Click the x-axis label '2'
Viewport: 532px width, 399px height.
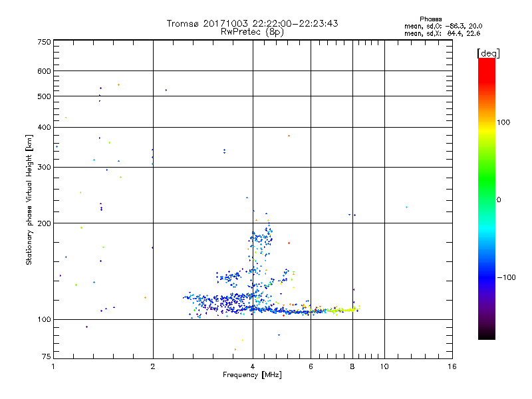coord(153,366)
